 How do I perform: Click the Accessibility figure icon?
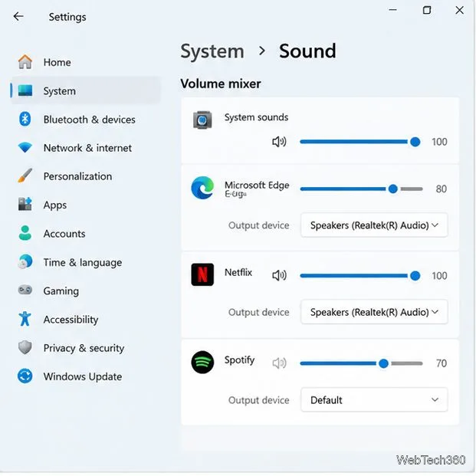coord(25,319)
